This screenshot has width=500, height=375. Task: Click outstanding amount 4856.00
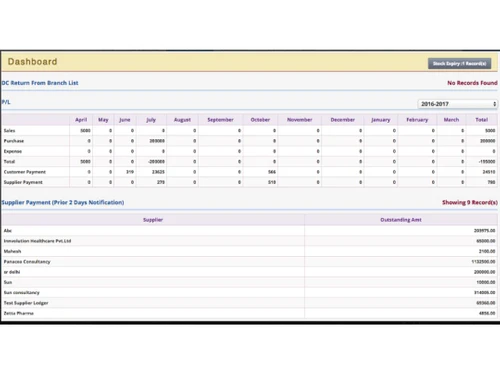487,313
